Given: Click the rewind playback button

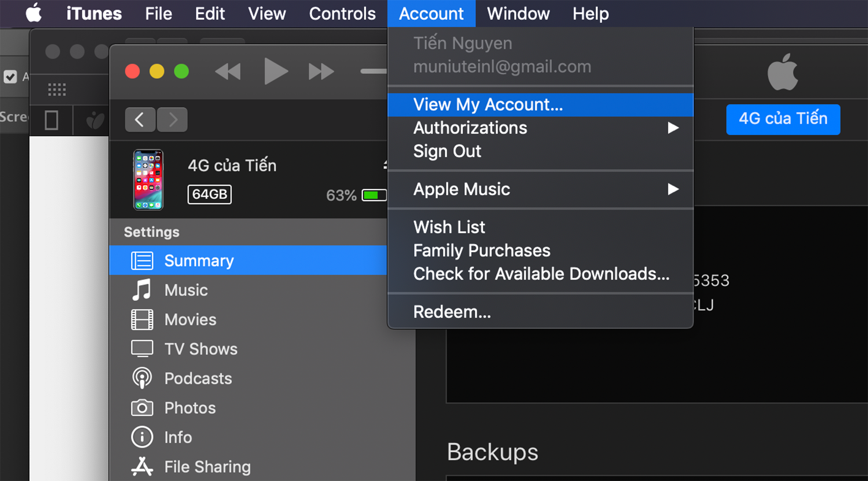Looking at the screenshot, I should pyautogui.click(x=228, y=72).
